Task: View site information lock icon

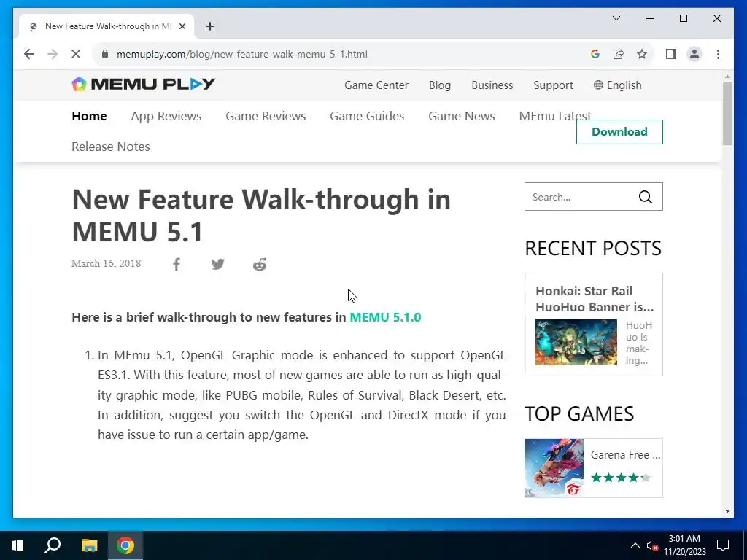Action: [105, 54]
